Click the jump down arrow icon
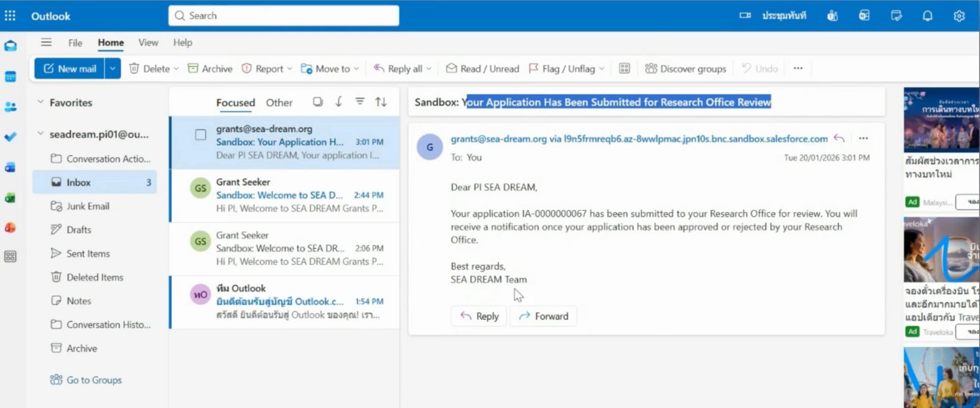The width and height of the screenshot is (980, 408). [x=338, y=101]
